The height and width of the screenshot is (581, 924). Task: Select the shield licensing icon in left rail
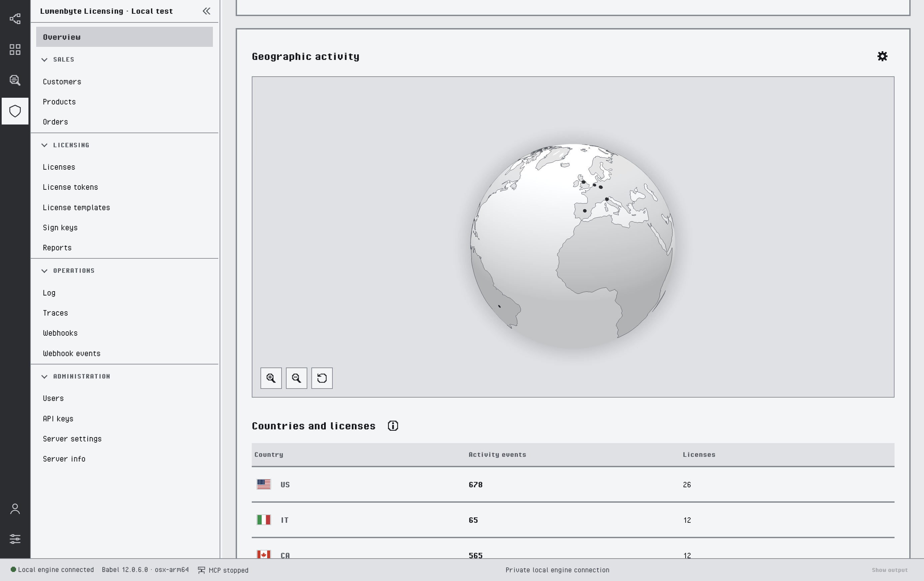coord(15,111)
